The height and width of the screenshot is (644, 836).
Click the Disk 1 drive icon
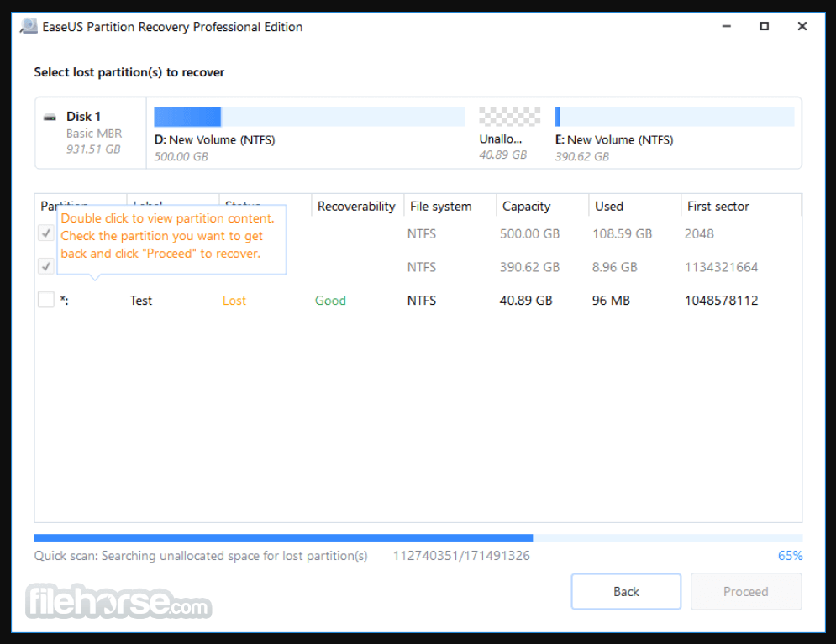(x=50, y=118)
